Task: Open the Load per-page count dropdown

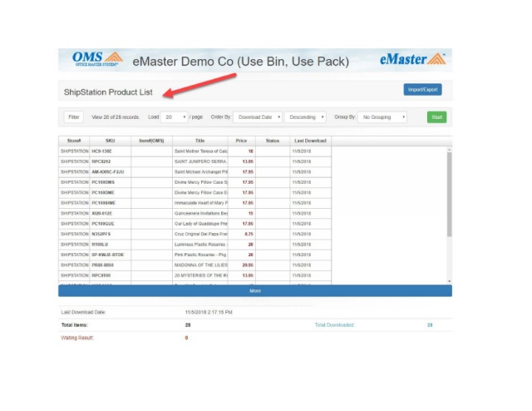Action: coord(175,117)
